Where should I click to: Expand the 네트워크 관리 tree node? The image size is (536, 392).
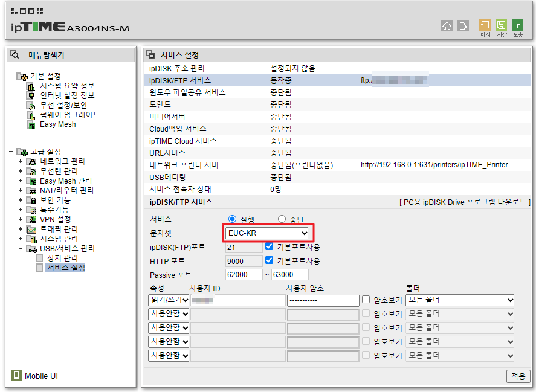point(21,161)
